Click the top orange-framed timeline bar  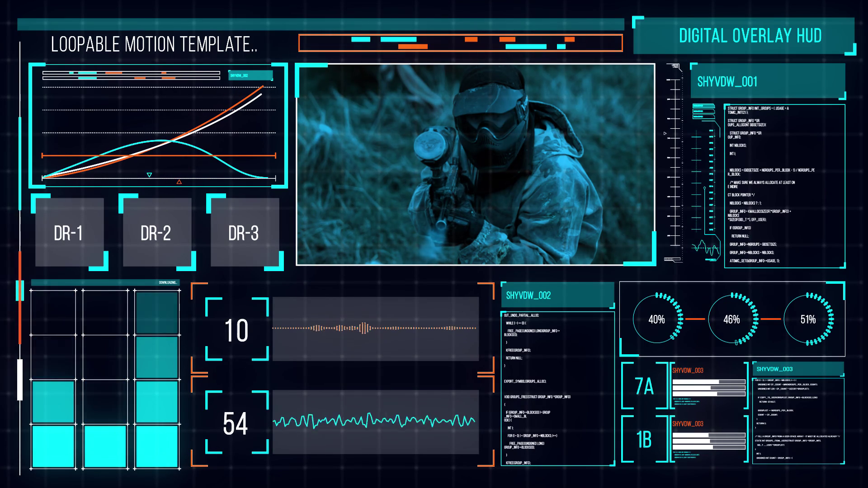tap(460, 43)
